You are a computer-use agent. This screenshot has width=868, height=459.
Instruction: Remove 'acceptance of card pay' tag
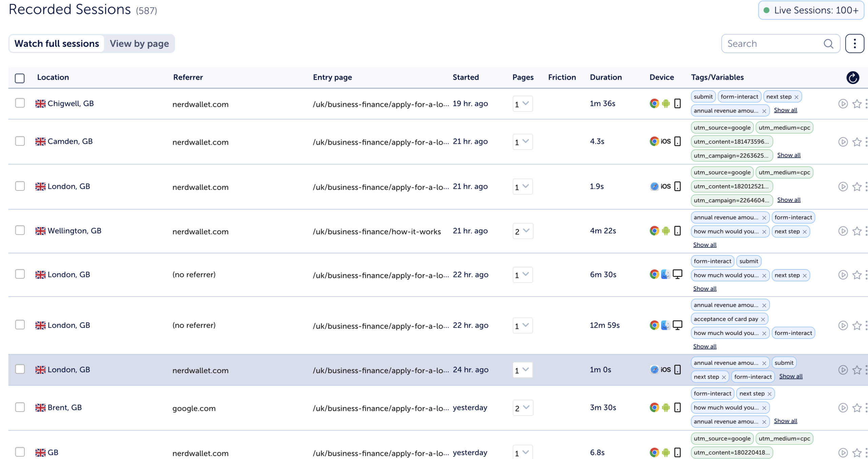pyautogui.click(x=763, y=319)
